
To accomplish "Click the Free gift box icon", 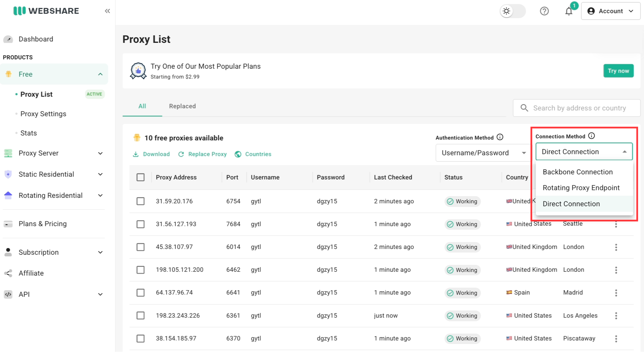I will point(9,74).
